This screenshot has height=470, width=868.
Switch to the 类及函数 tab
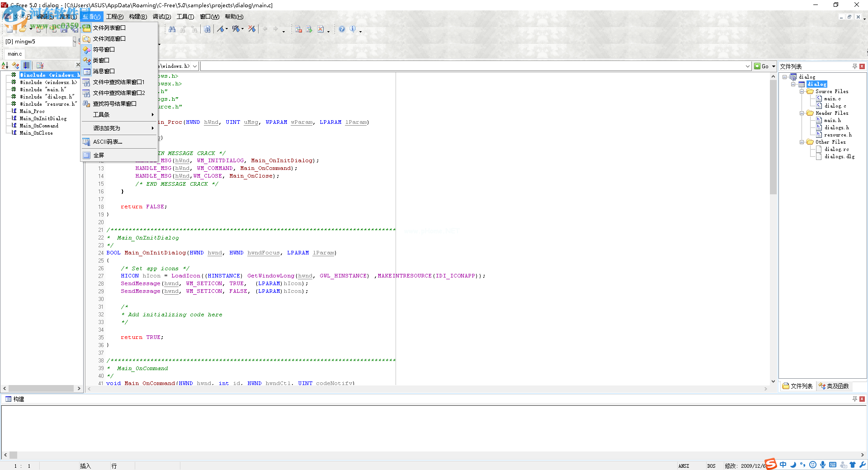[x=834, y=386]
